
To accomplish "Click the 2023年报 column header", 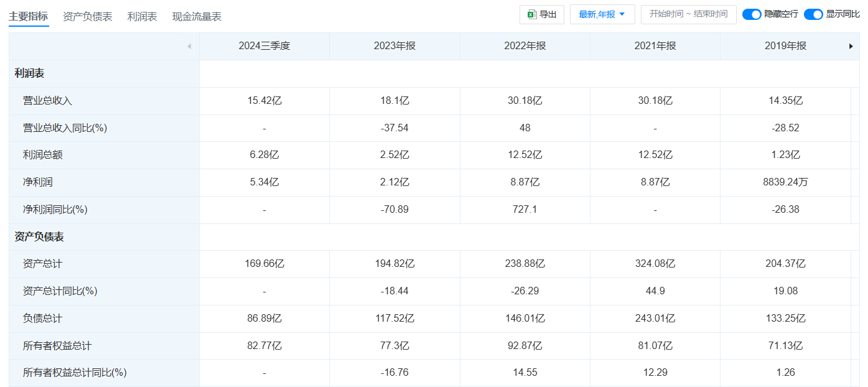I will (x=394, y=46).
